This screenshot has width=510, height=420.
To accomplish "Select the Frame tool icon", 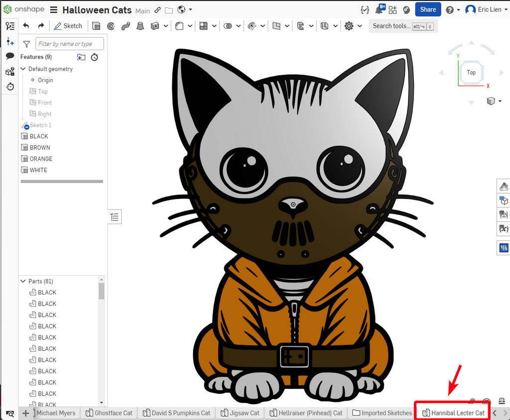I will pyautogui.click(x=324, y=26).
